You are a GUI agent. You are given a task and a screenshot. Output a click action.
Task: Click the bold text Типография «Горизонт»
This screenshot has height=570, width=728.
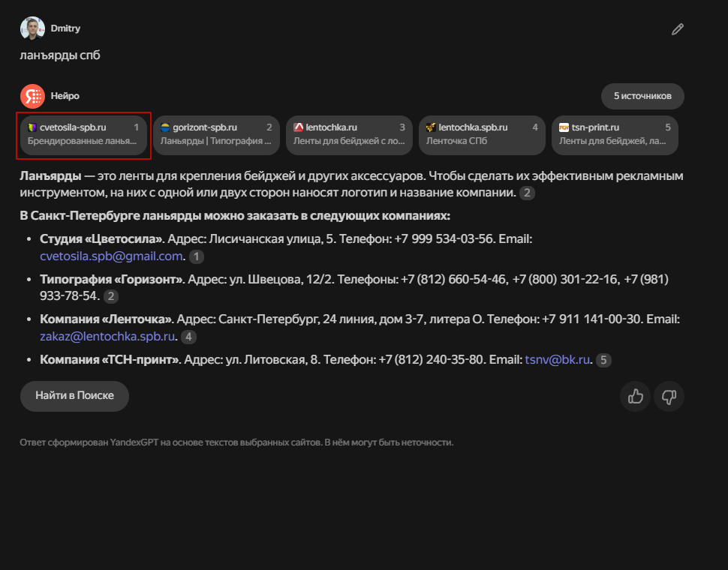pyautogui.click(x=112, y=279)
